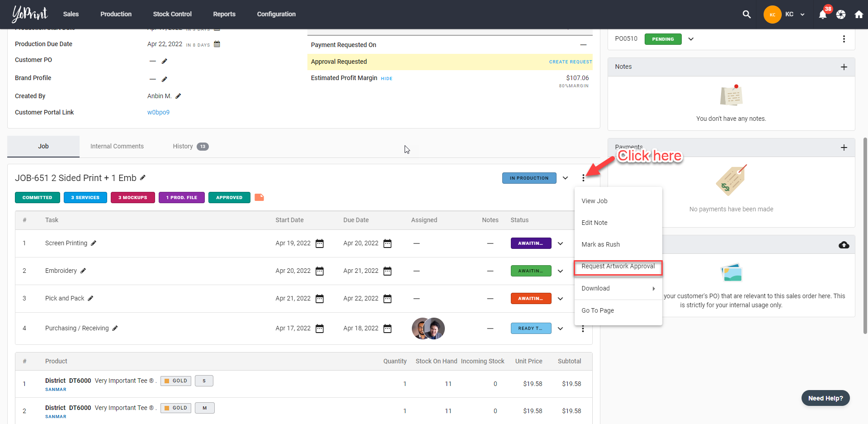Image resolution: width=868 pixels, height=424 pixels.
Task: Add a payment via the Payments plus icon
Action: point(844,148)
